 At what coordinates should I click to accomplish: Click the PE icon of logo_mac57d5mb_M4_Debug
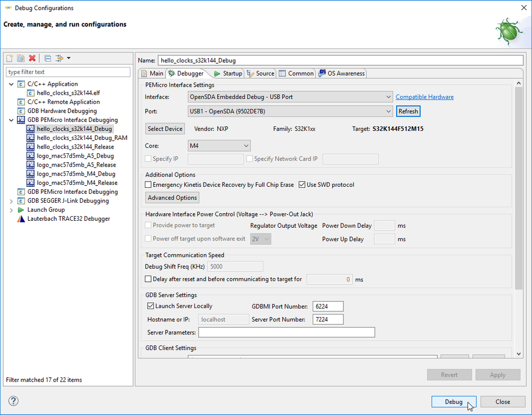click(x=30, y=173)
